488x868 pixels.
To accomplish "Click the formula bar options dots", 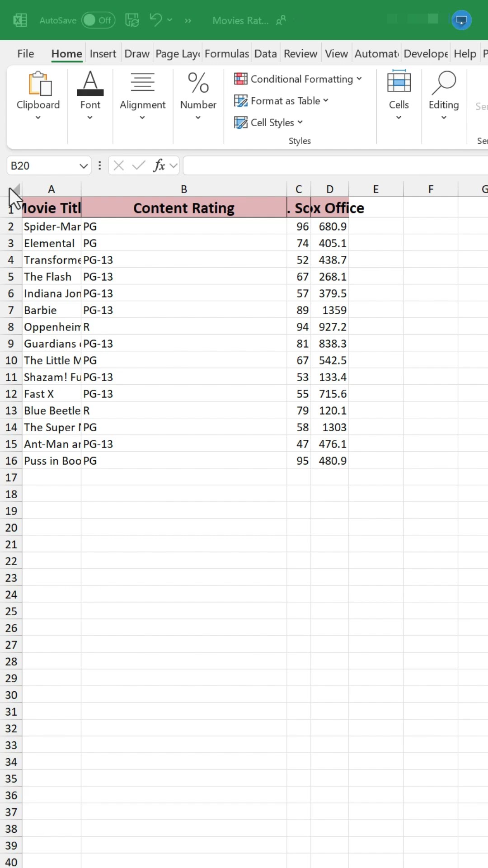I will [99, 165].
